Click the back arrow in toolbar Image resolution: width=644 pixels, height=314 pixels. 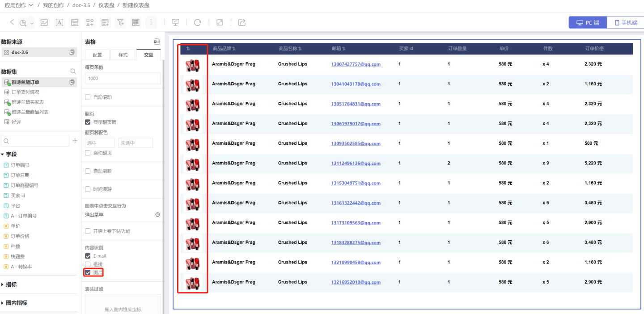point(12,22)
